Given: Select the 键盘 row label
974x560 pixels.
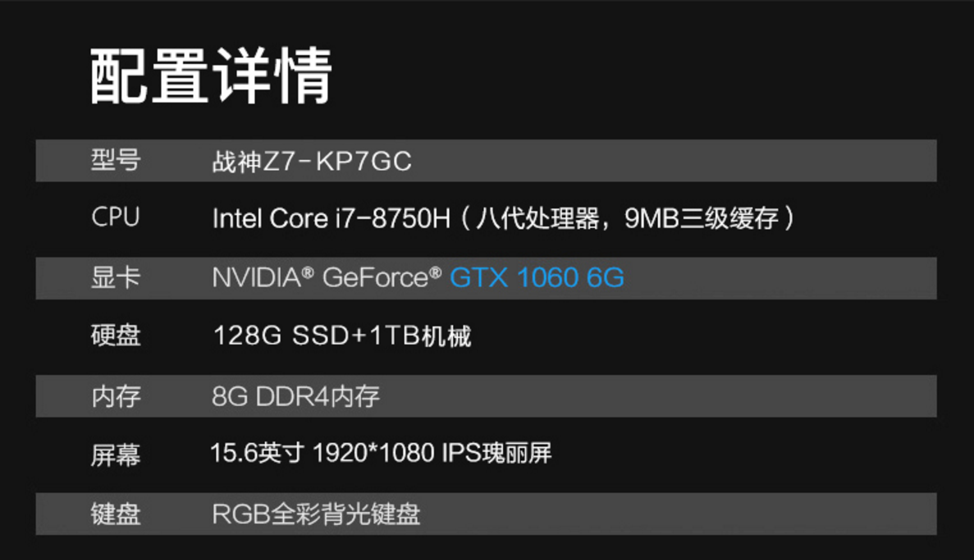Looking at the screenshot, I should 115,514.
